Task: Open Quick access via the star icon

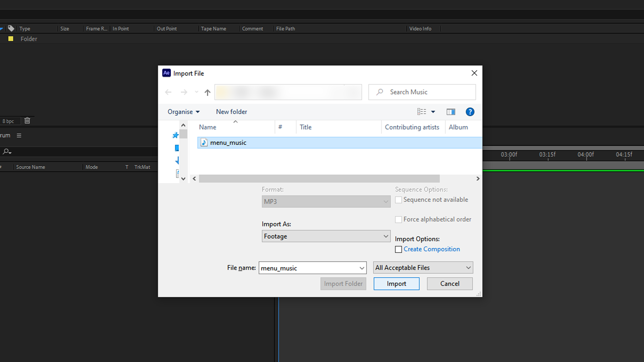Action: click(x=175, y=135)
